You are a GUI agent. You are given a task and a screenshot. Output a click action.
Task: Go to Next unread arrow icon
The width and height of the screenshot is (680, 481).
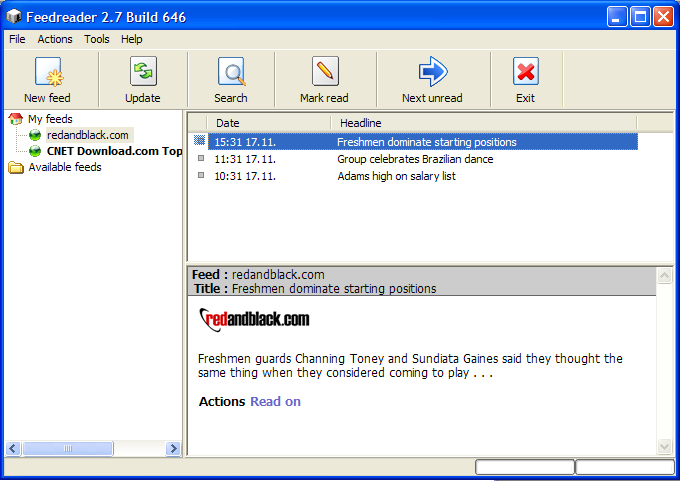pyautogui.click(x=433, y=72)
